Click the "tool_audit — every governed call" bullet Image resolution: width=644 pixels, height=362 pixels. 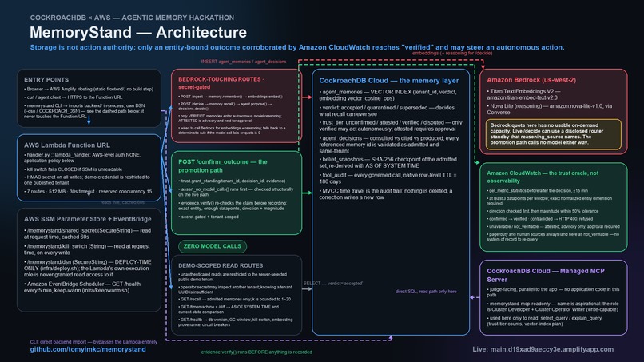click(388, 178)
